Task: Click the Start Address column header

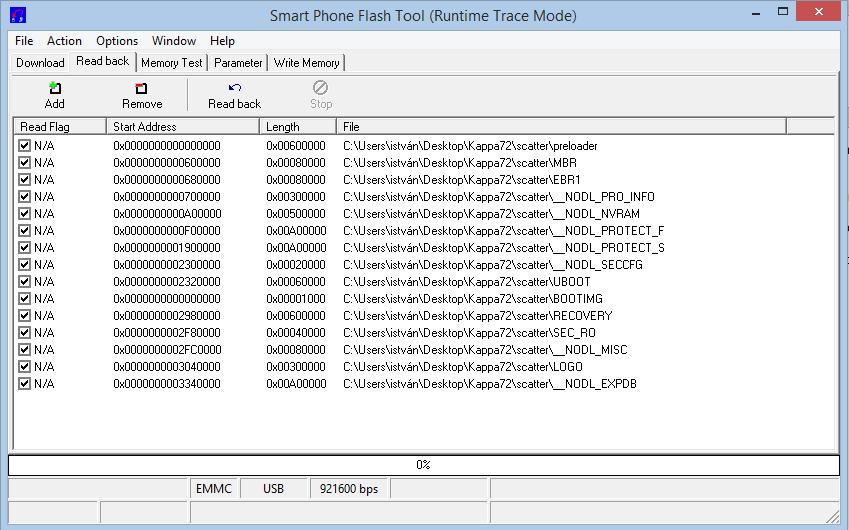Action: pyautogui.click(x=183, y=127)
